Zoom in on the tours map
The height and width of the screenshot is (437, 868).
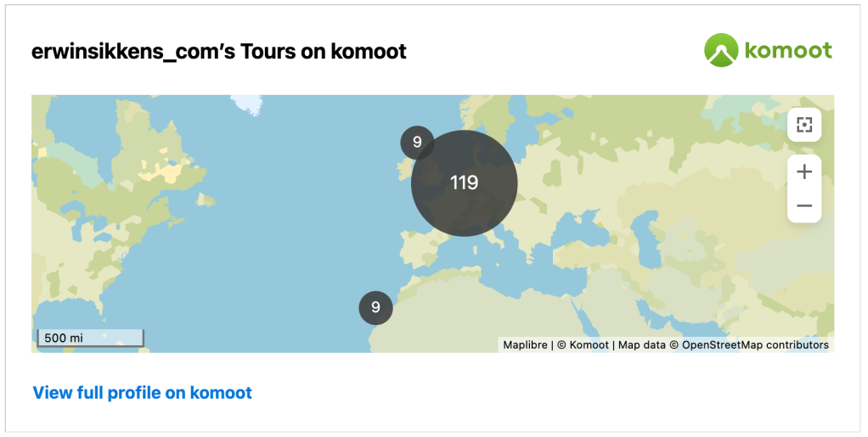(x=804, y=171)
